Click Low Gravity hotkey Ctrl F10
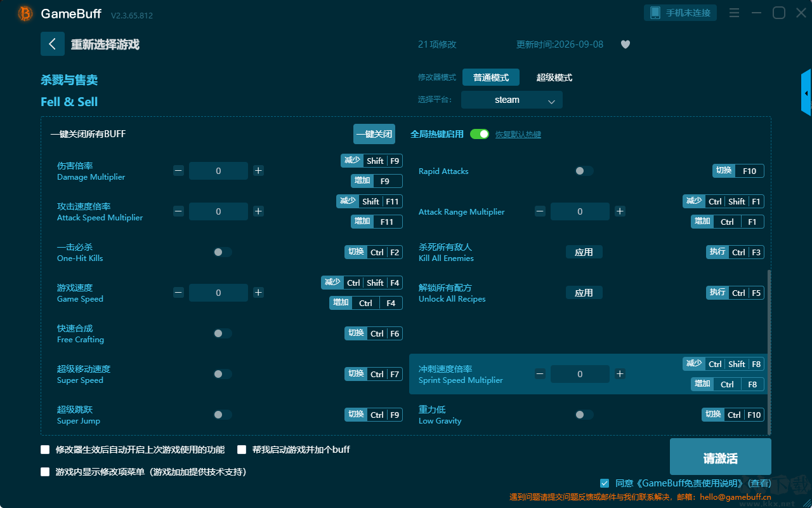Screen dimensions: 812x508 click(x=733, y=415)
